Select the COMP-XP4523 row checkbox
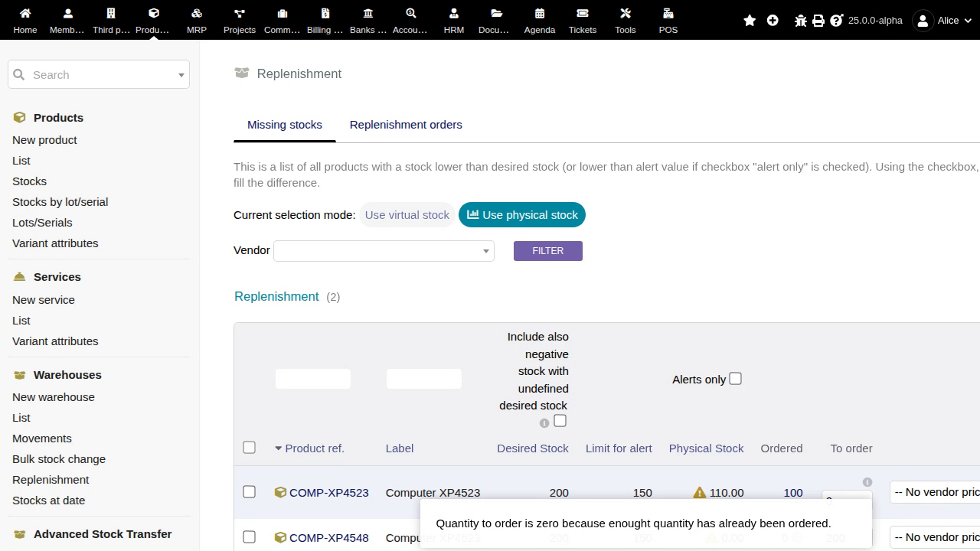 pos(249,491)
